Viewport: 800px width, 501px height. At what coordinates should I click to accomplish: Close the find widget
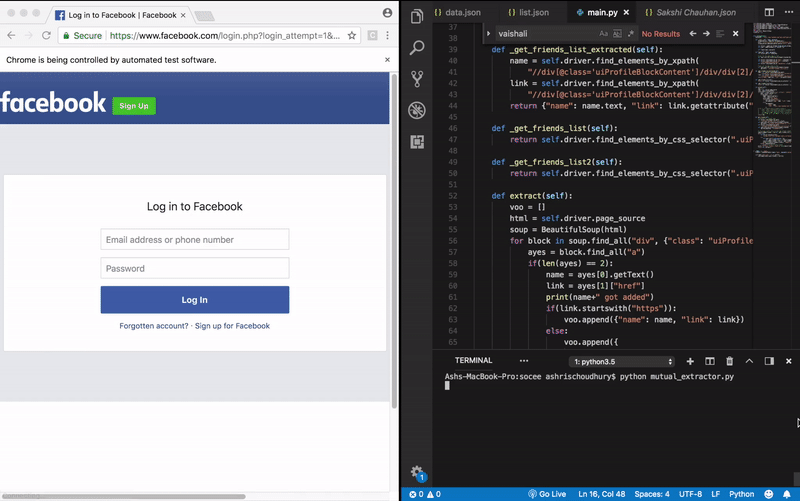pyautogui.click(x=735, y=34)
